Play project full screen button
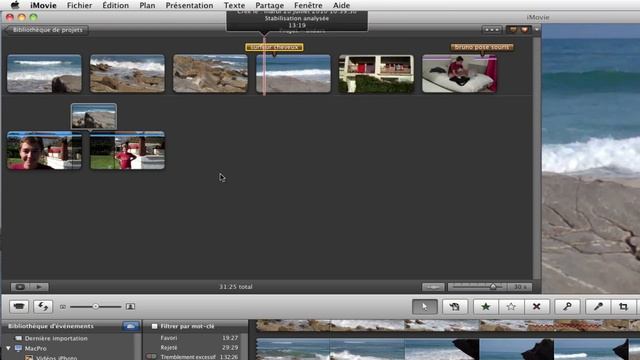Viewport: 640px width, 360px height. click(20, 287)
